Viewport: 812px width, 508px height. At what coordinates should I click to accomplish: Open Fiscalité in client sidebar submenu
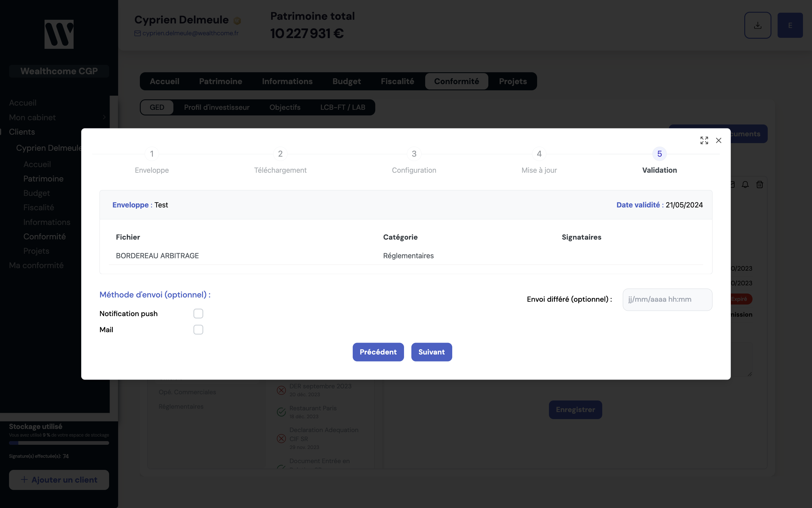tap(39, 208)
